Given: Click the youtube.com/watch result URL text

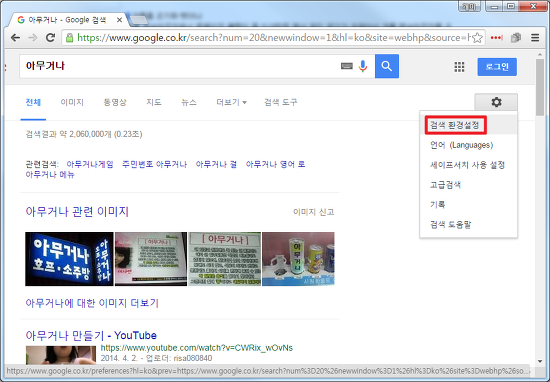Looking at the screenshot, I should 196,348.
